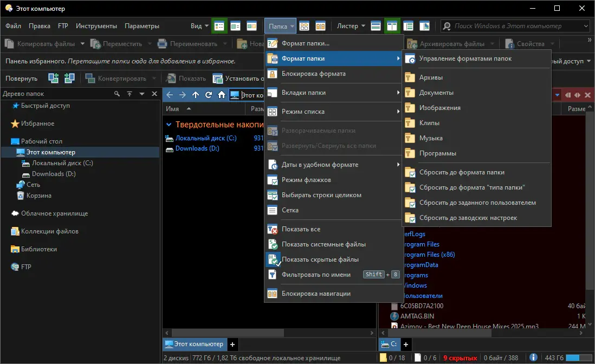Open folder tree header dropdown arrow

click(142, 94)
